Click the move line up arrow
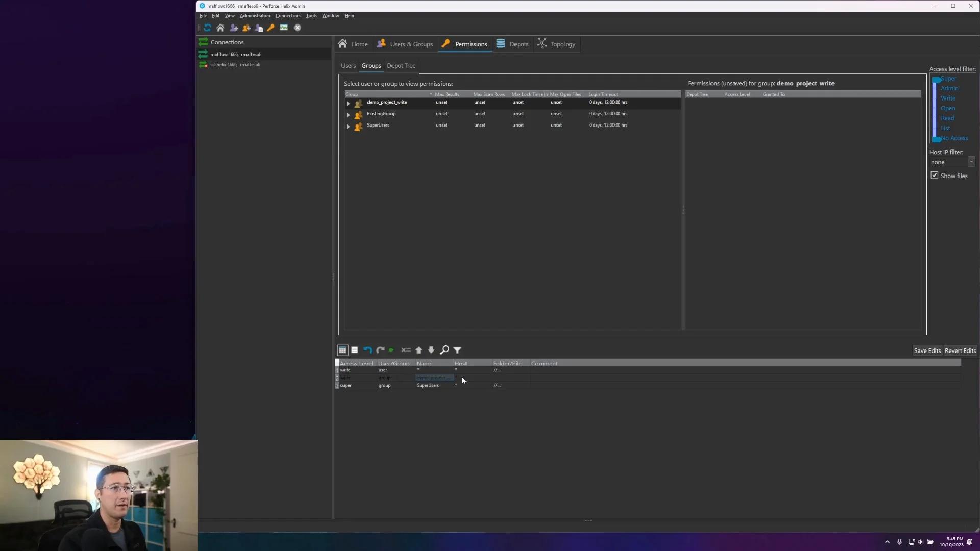Image resolution: width=980 pixels, height=551 pixels. coord(419,350)
